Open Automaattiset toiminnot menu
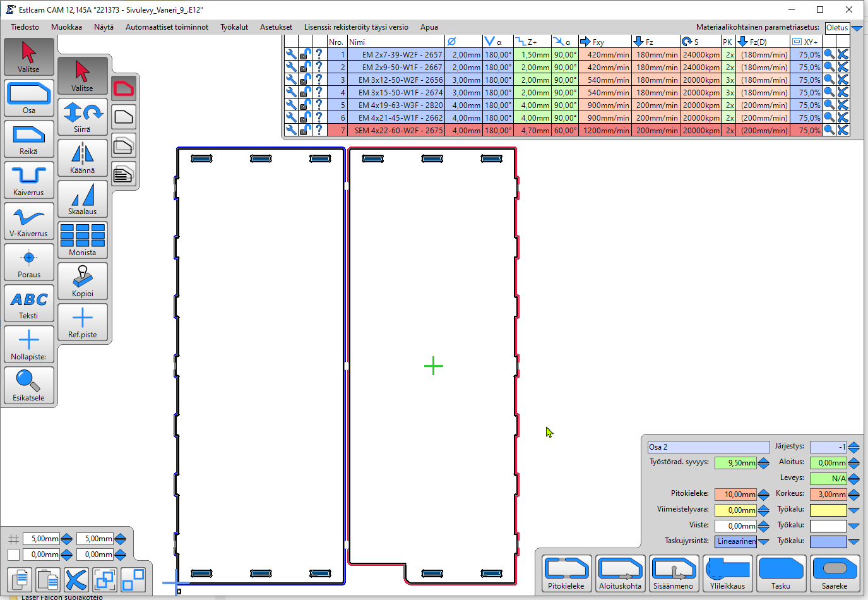 pyautogui.click(x=167, y=27)
